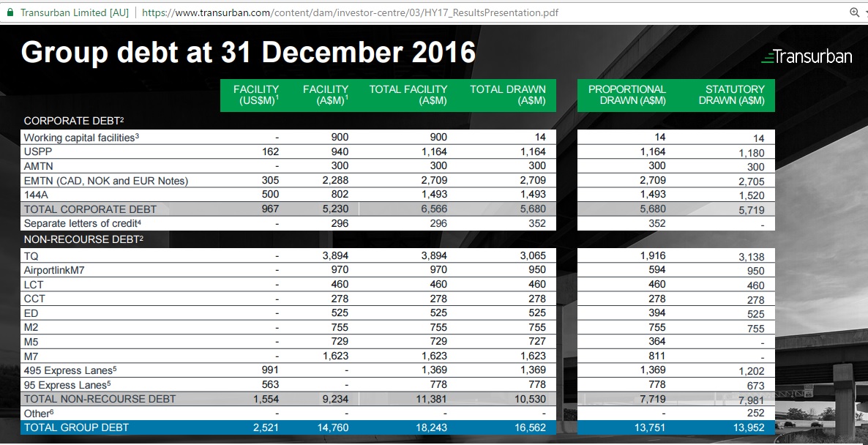Click total group debt facility US$M '2,521'
Screen dimensions: 868x445
pyautogui.click(x=266, y=427)
